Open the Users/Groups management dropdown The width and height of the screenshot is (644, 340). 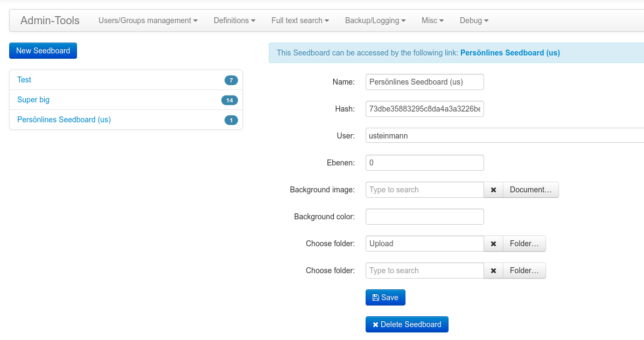pos(148,20)
